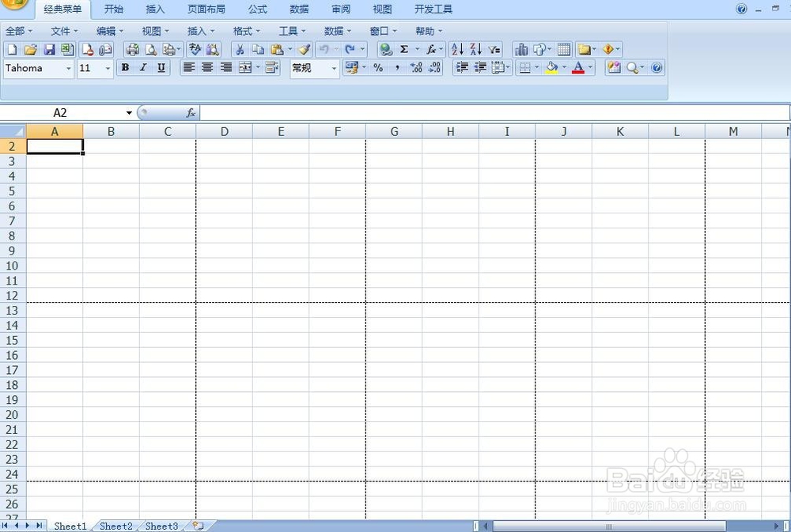Switch to the Sheet3 worksheet tab
This screenshot has width=791, height=532.
pyautogui.click(x=161, y=526)
